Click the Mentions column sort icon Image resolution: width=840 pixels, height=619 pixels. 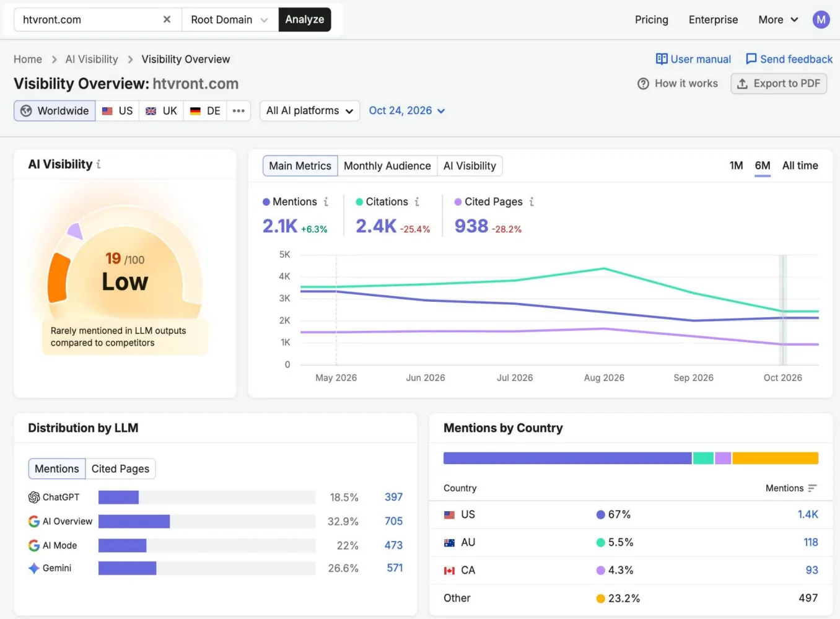pos(812,488)
